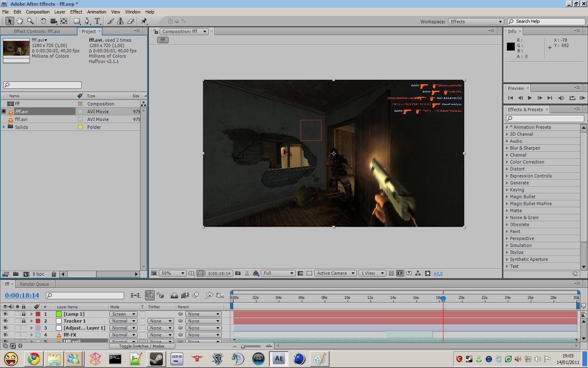This screenshot has height=368, width=588.
Task: Take a snapshot with camera icon
Action: pyautogui.click(x=238, y=273)
